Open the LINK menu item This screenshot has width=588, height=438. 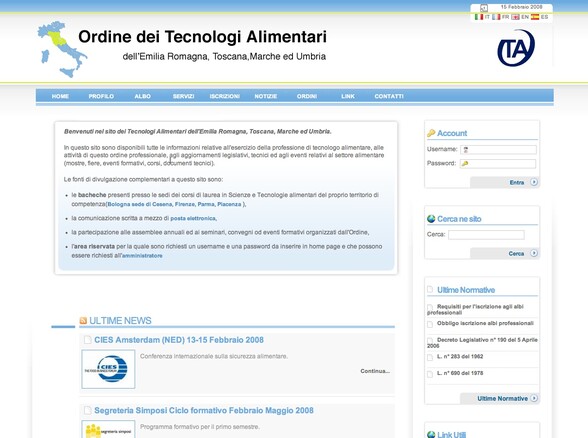(x=348, y=96)
